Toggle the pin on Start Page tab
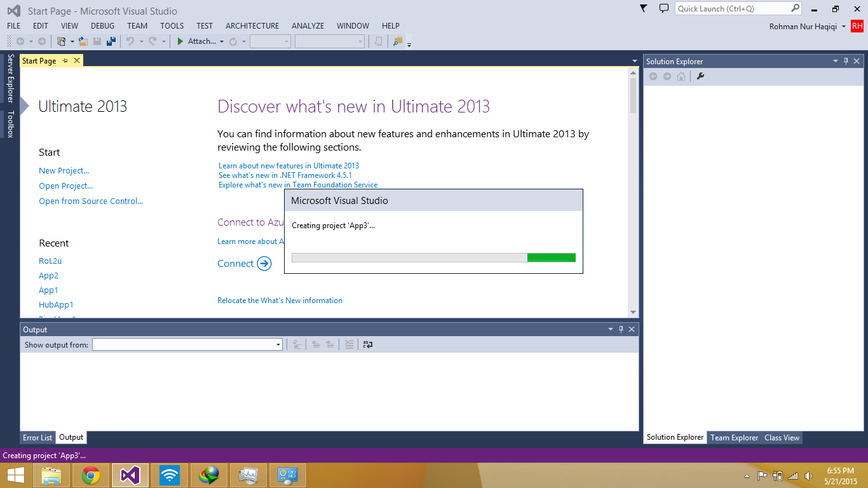The image size is (868, 488). pyautogui.click(x=65, y=60)
